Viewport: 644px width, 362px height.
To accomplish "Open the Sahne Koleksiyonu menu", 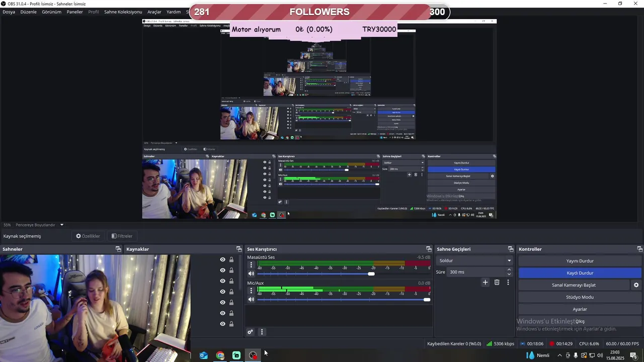I will 123,12.
